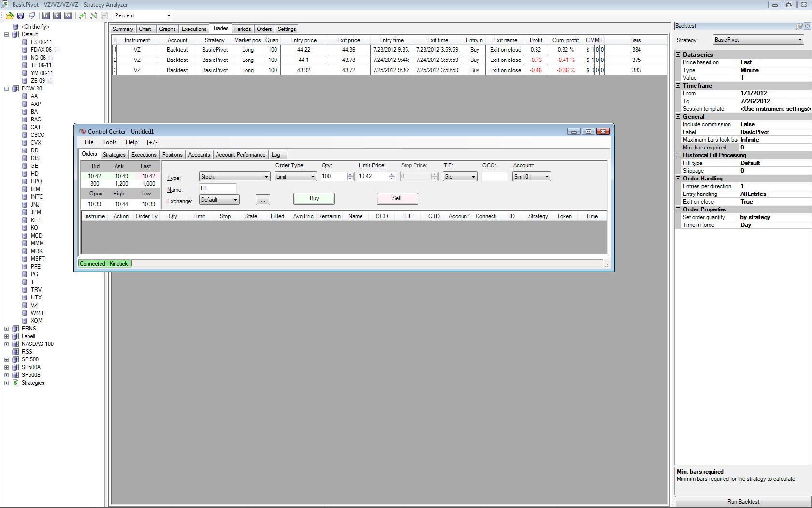Open the Exchange dropdown showing Default

[x=235, y=200]
